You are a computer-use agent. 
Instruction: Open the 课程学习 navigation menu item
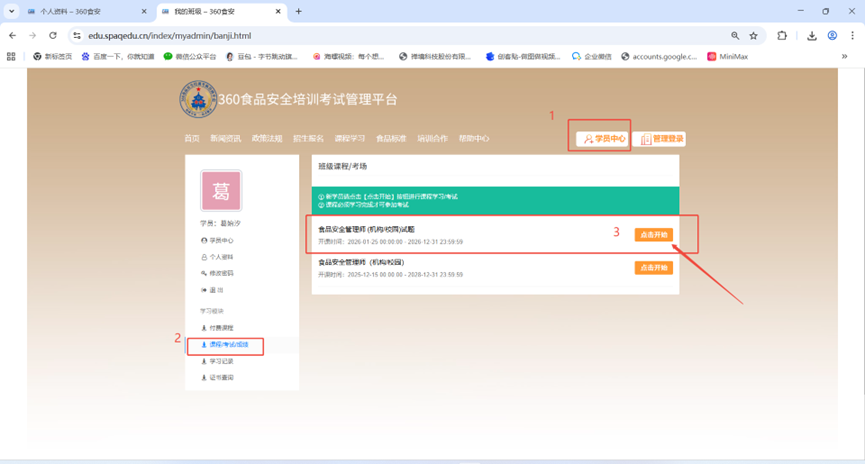[x=349, y=138]
